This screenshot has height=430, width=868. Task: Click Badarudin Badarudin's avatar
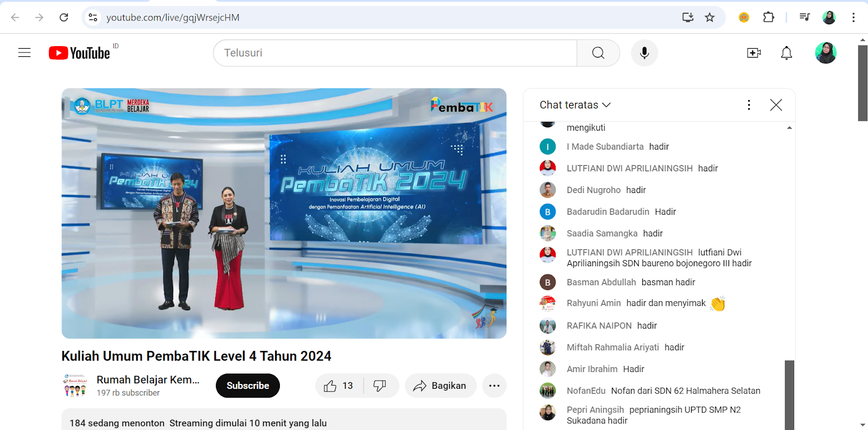548,211
